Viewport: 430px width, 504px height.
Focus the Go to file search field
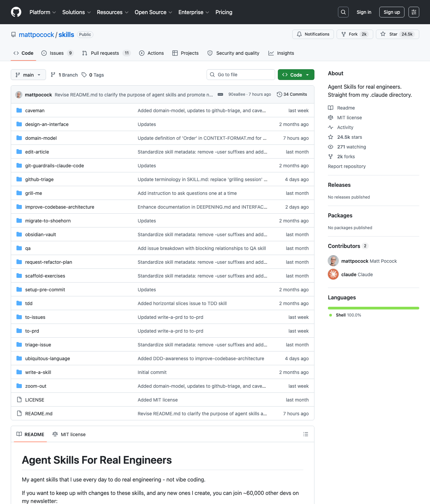(241, 75)
